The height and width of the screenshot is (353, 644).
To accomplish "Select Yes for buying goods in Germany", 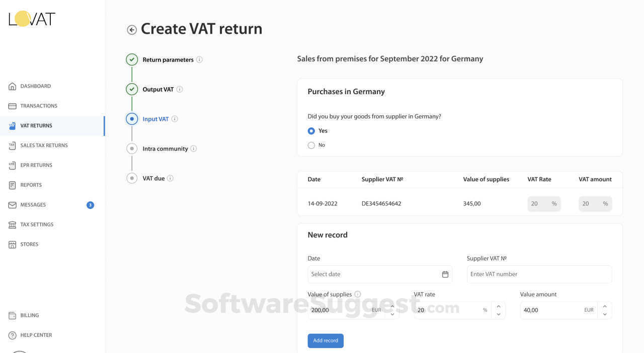I will coord(311,131).
